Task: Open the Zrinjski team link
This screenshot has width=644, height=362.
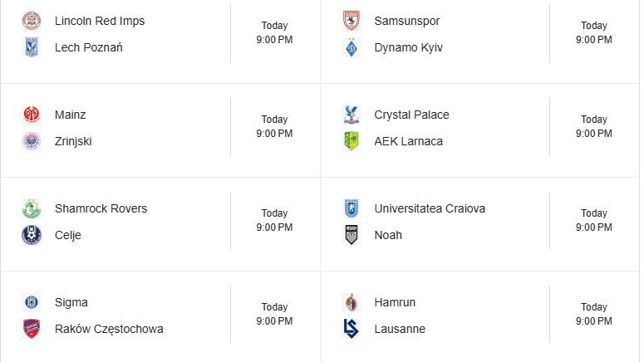Action: coord(73,141)
